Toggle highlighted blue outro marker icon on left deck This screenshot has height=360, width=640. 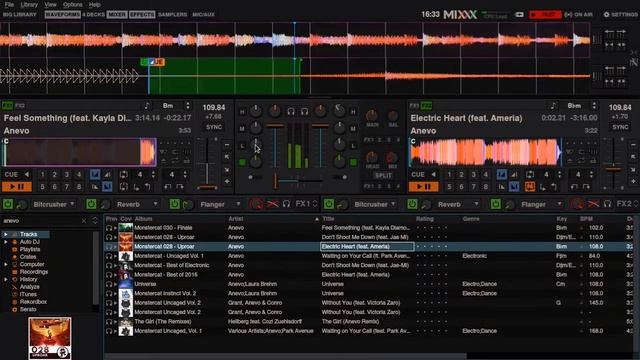pos(107,187)
